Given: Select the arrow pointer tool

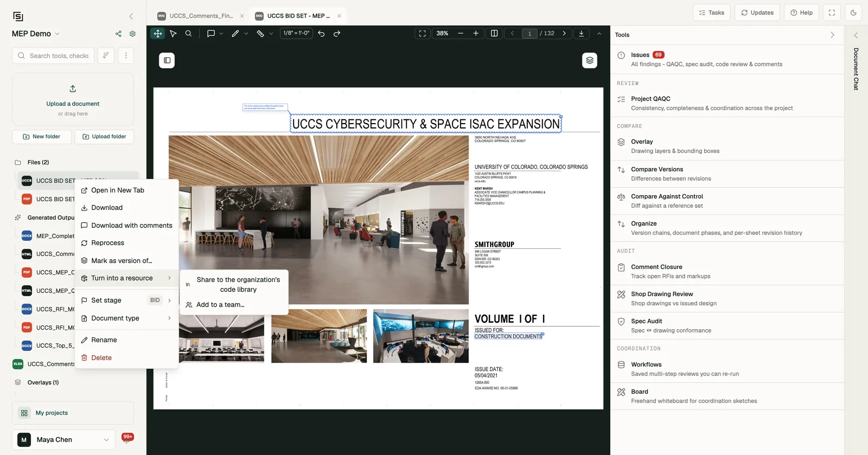Looking at the screenshot, I should (x=173, y=34).
